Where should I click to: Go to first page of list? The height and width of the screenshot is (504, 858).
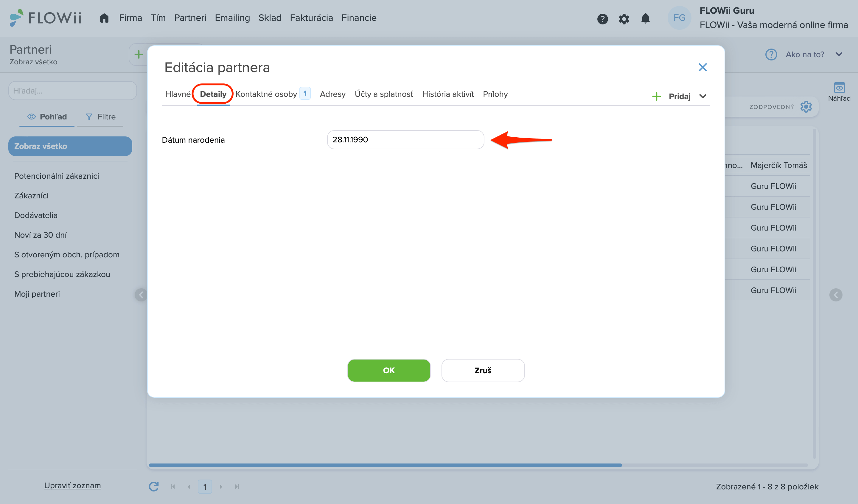point(173,487)
